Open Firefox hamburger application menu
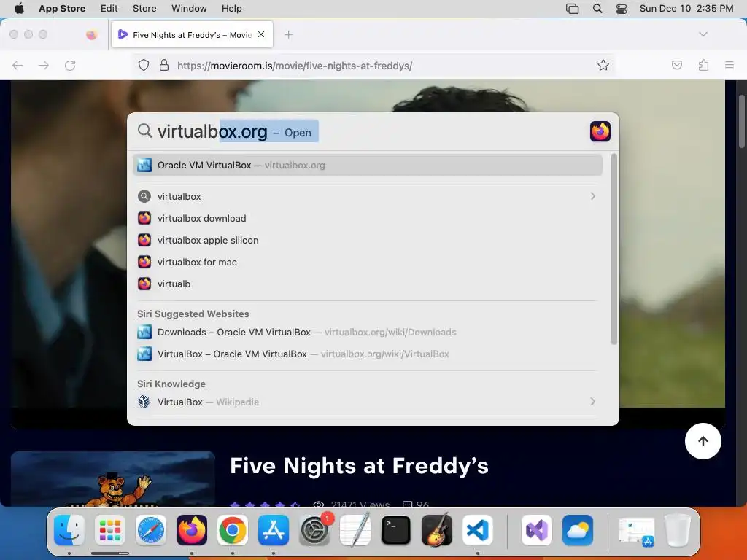This screenshot has width=747, height=560. coord(729,65)
